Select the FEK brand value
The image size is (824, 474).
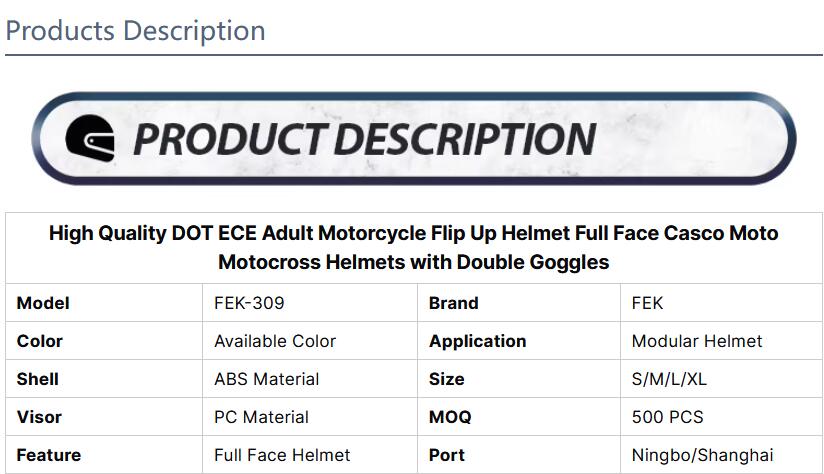click(647, 303)
